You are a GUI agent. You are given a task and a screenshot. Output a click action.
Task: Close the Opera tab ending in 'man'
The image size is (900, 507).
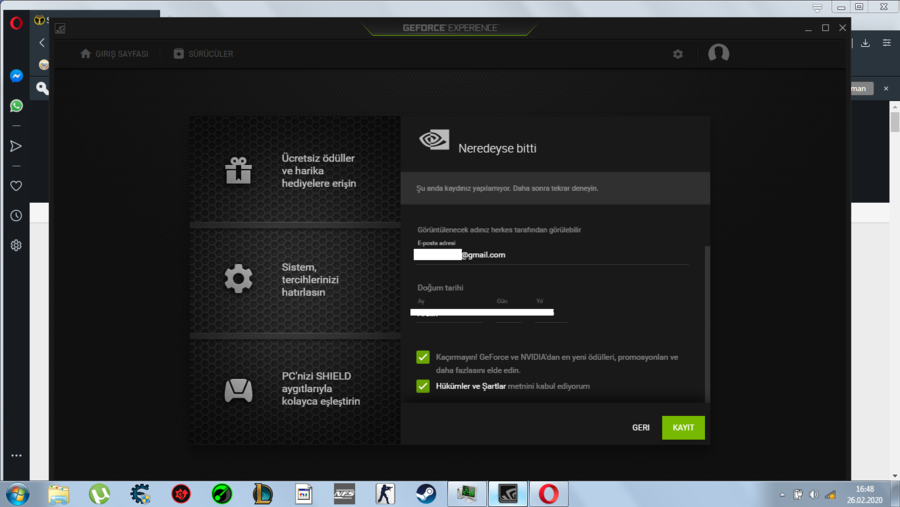click(886, 88)
